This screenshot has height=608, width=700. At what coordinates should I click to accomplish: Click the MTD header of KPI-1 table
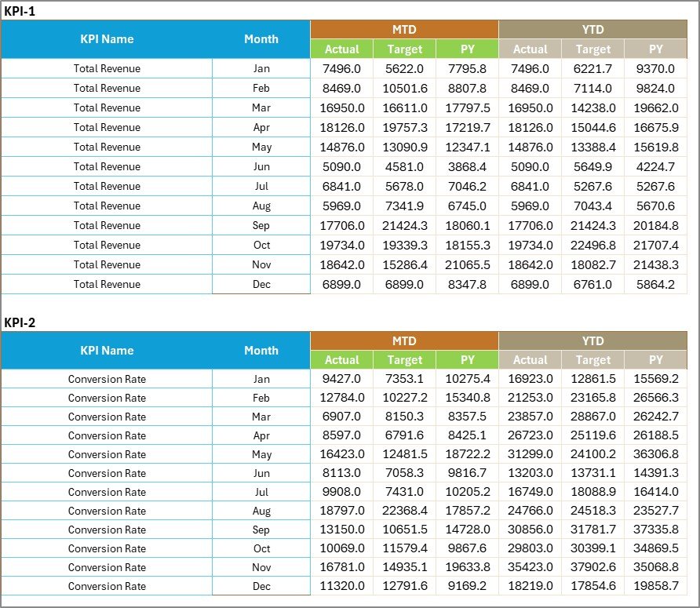[403, 29]
